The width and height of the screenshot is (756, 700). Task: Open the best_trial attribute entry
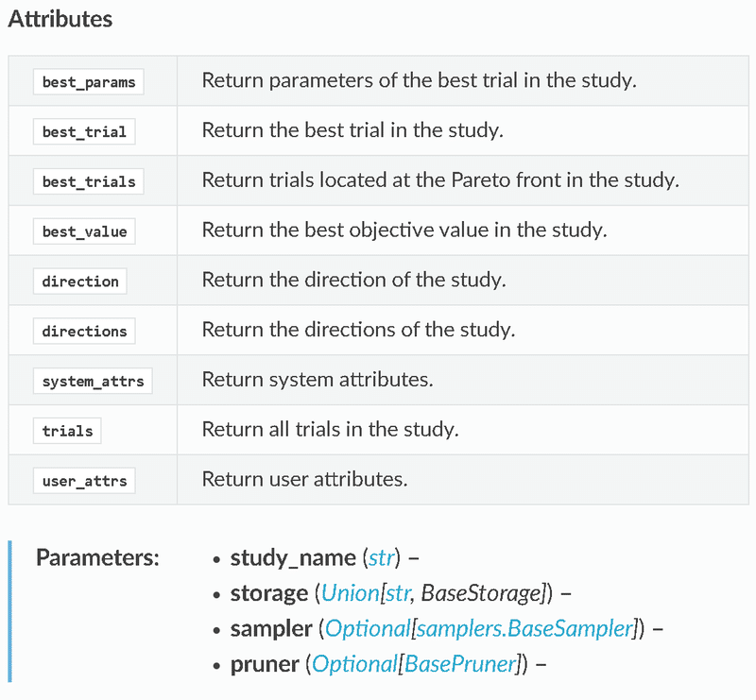[84, 131]
